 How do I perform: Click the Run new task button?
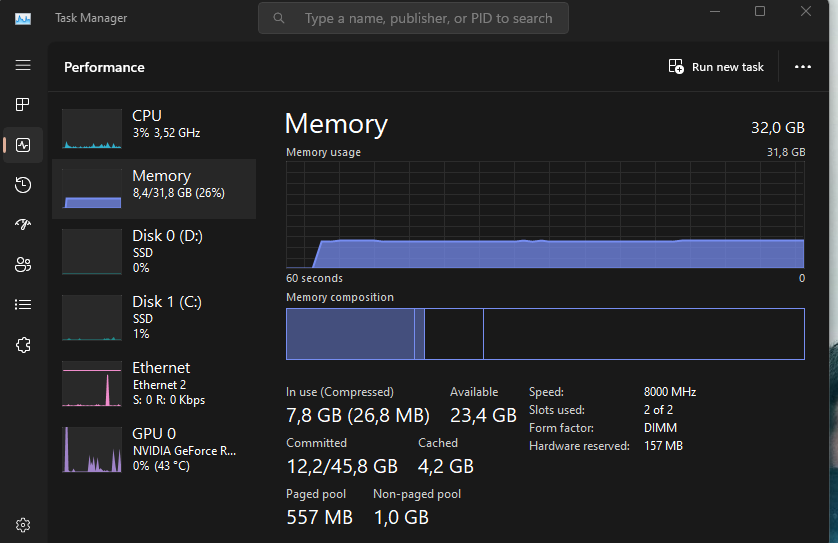click(716, 67)
